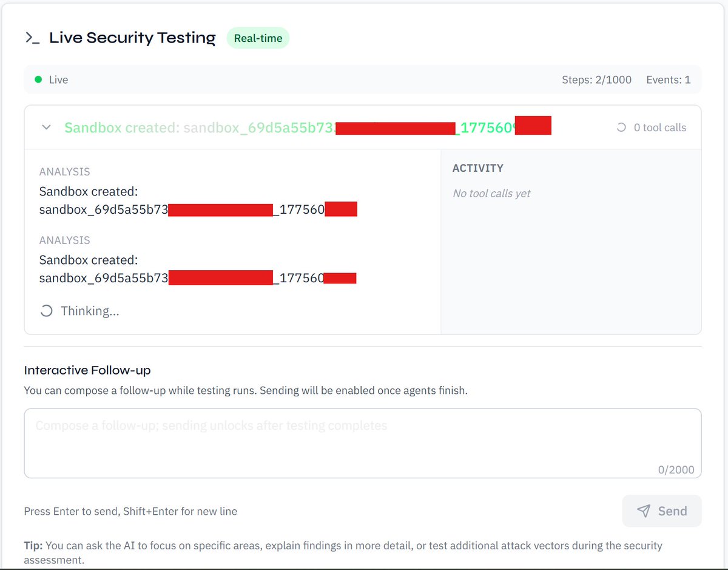Click the 0/2000 character counter
The image size is (728, 570).
pos(676,470)
